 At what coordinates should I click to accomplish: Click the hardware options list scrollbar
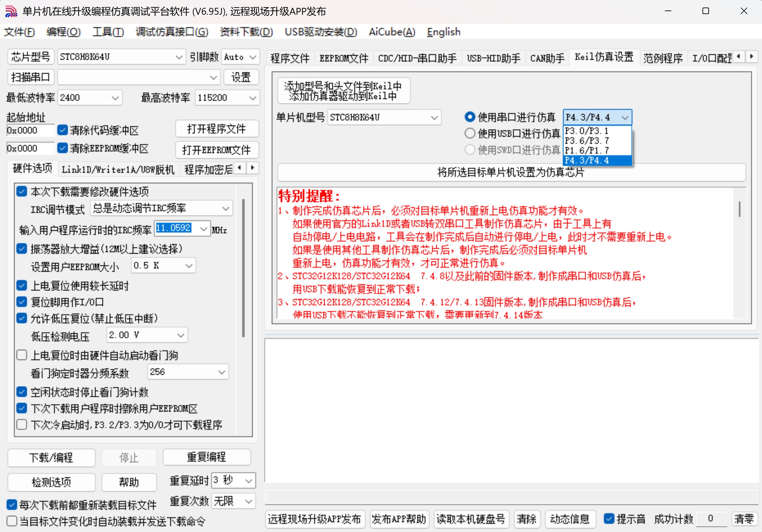pos(243,268)
